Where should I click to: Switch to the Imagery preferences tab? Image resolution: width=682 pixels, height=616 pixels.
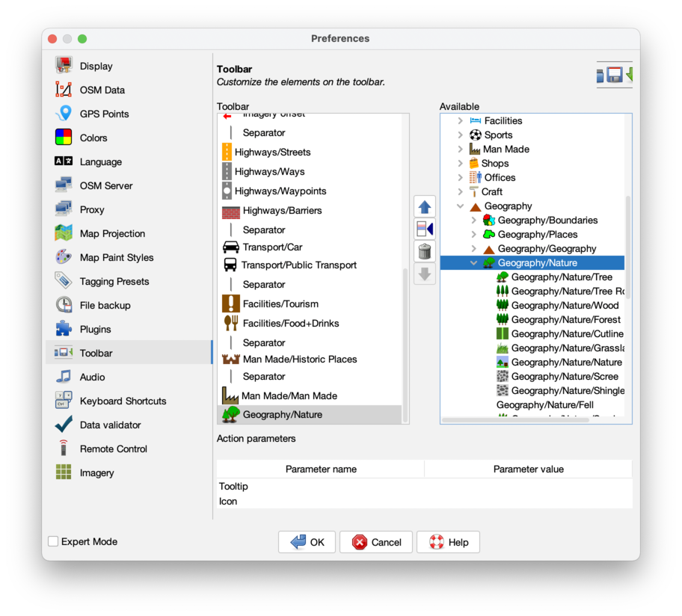[96, 472]
